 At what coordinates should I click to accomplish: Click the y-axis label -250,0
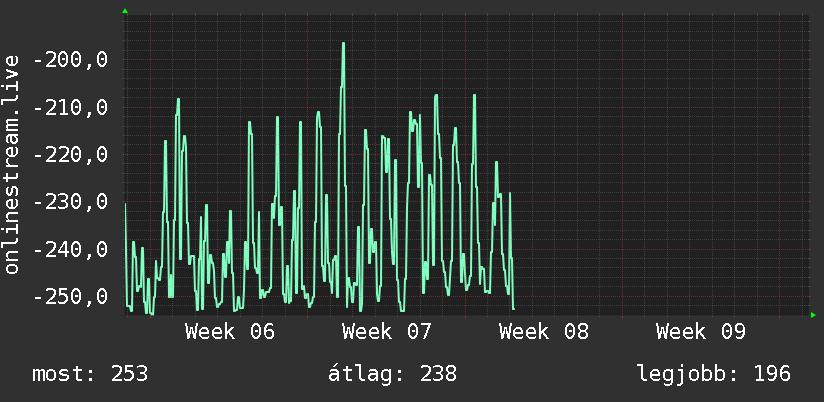coord(70,296)
